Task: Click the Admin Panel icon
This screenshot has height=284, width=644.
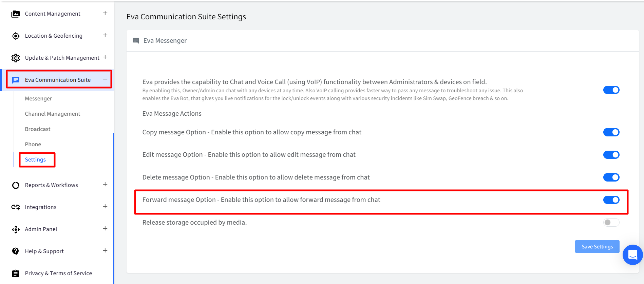Action: (x=16, y=230)
